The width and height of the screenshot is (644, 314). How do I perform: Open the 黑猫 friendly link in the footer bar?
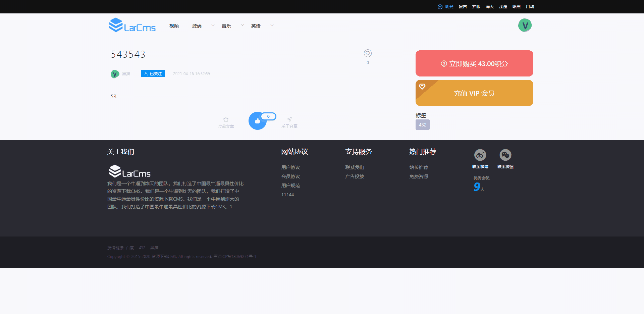(154, 248)
